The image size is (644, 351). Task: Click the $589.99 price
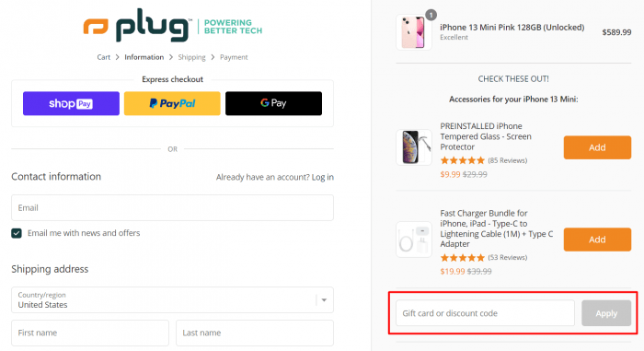tap(616, 32)
